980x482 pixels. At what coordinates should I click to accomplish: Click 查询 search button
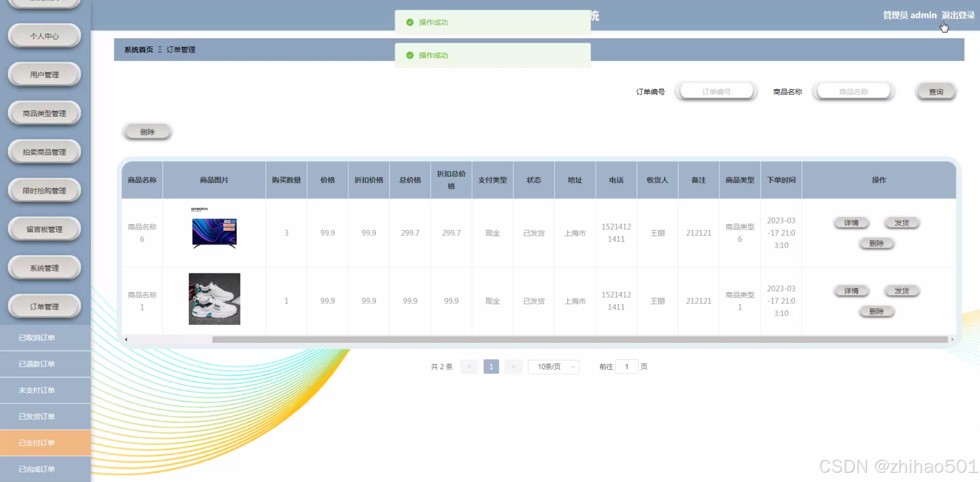click(x=936, y=92)
